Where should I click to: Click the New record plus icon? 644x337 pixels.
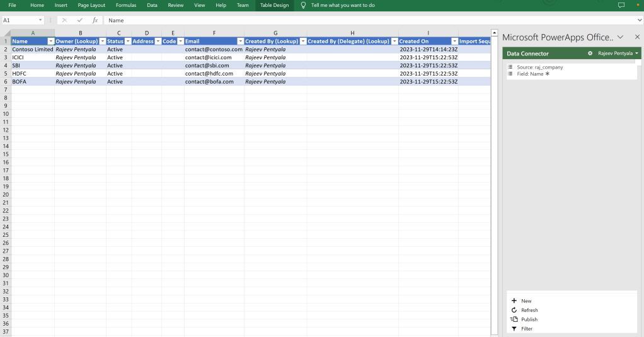(514, 301)
